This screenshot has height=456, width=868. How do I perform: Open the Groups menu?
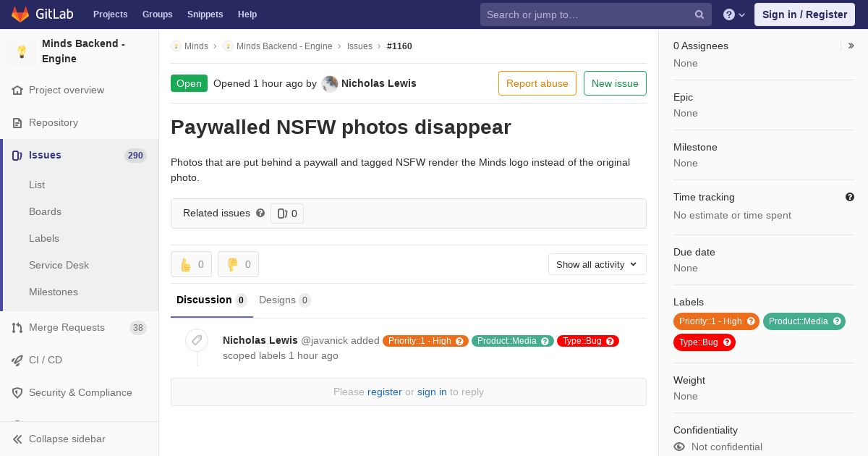coord(157,14)
